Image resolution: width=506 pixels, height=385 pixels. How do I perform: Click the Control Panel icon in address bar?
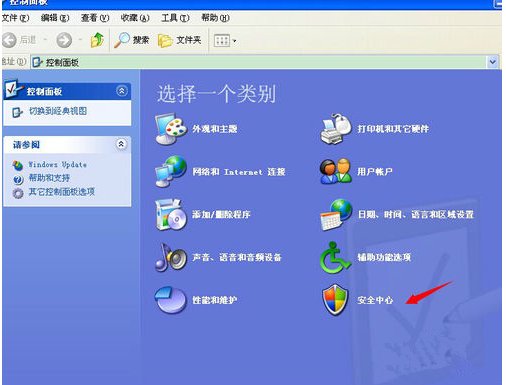point(38,62)
